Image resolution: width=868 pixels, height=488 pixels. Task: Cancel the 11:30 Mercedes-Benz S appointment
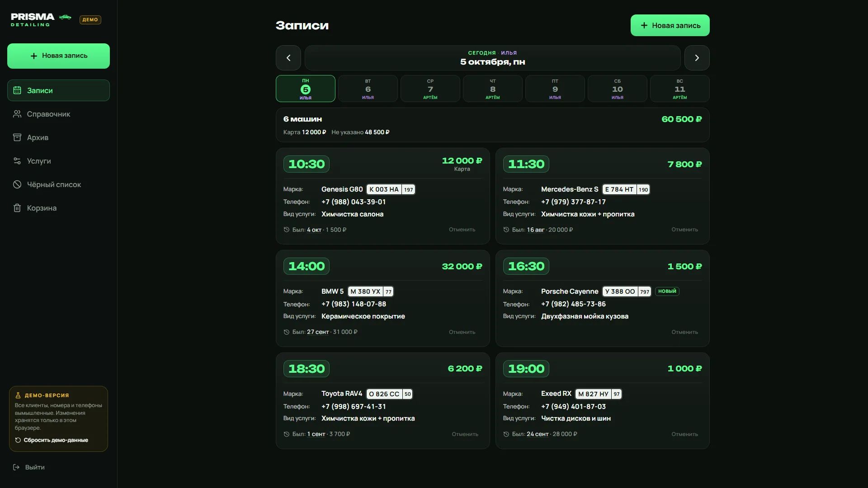pyautogui.click(x=684, y=230)
